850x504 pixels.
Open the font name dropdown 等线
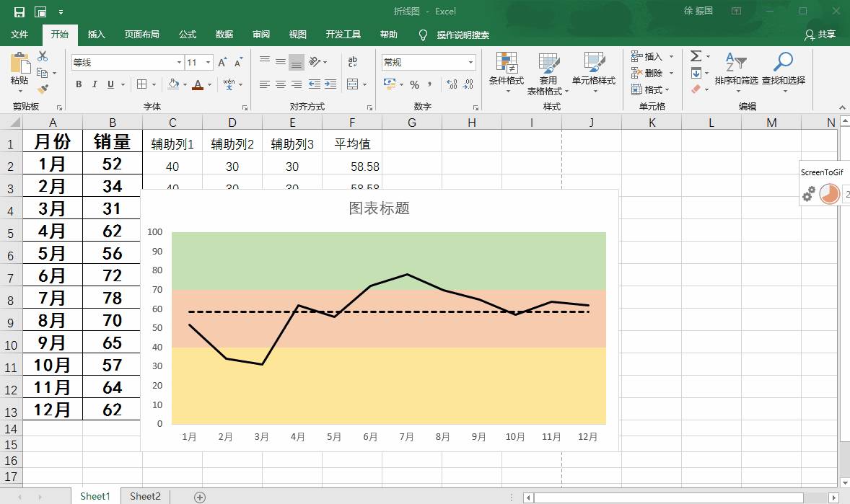coord(179,62)
